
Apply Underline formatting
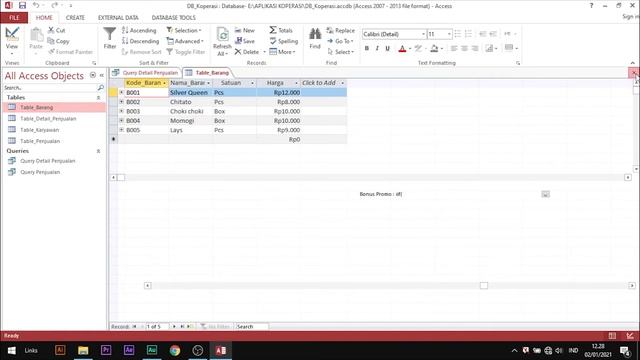click(388, 49)
